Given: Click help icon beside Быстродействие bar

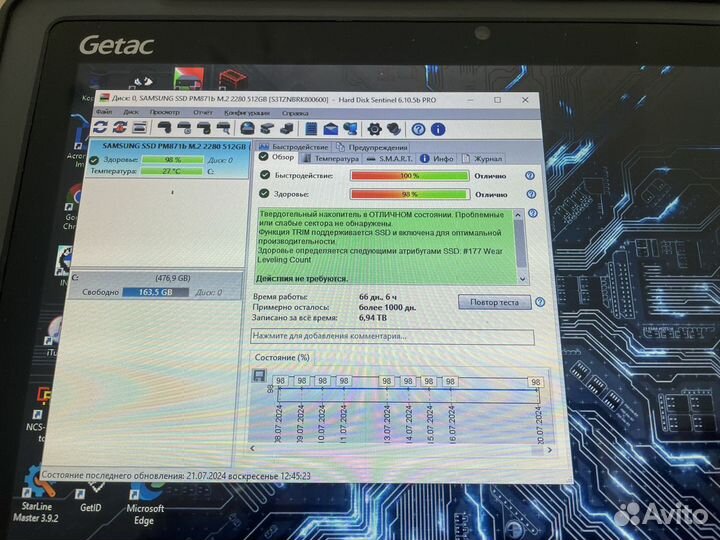Looking at the screenshot, I should point(529,176).
